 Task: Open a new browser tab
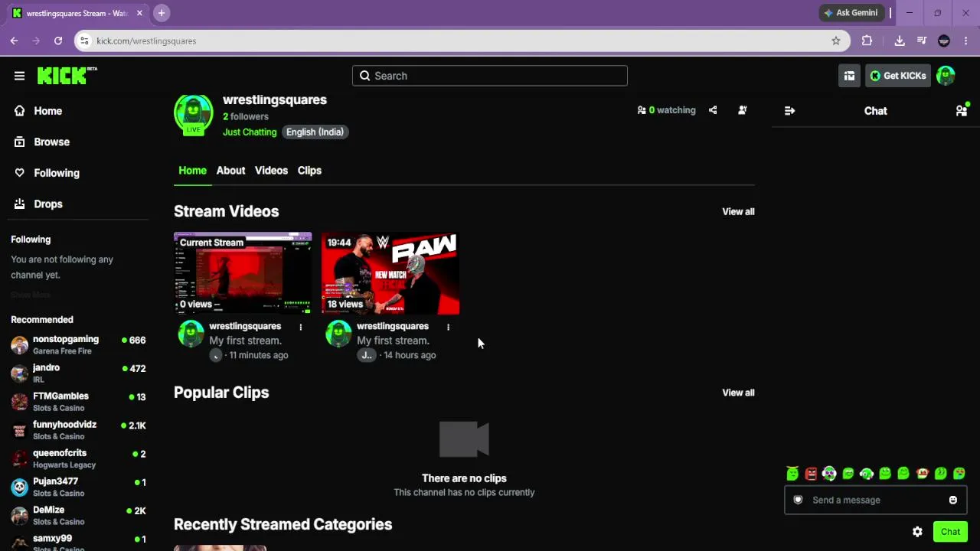tap(162, 13)
